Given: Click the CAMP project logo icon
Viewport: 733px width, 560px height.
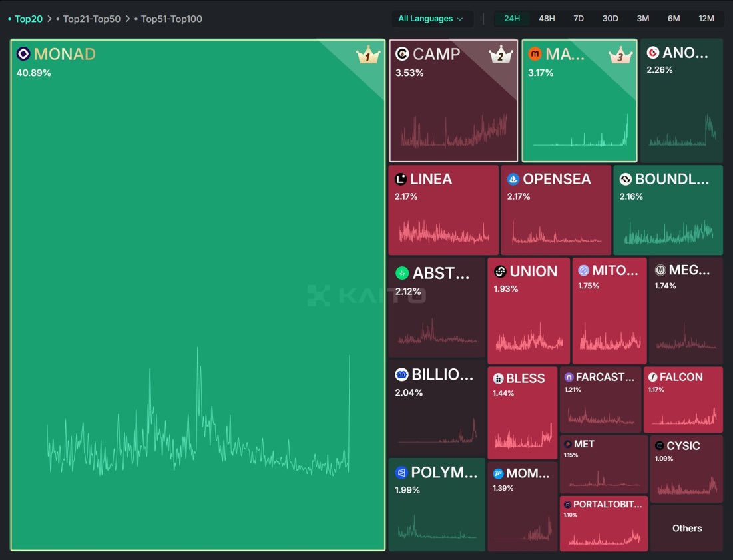Looking at the screenshot, I should (402, 54).
